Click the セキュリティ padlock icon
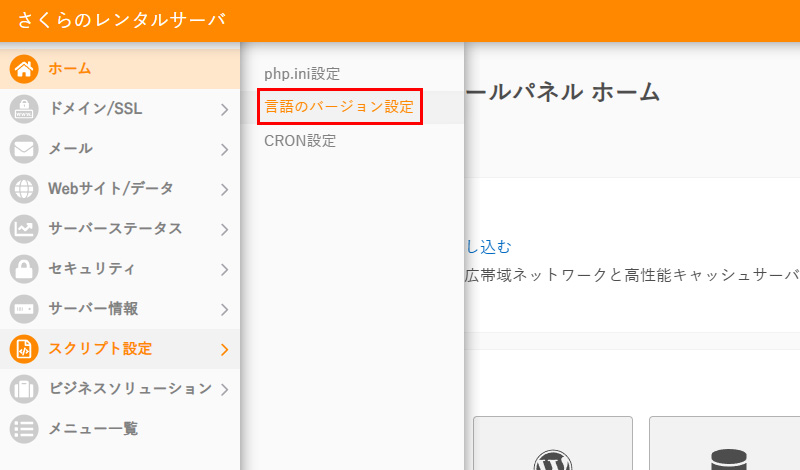The image size is (800, 470). click(x=24, y=269)
